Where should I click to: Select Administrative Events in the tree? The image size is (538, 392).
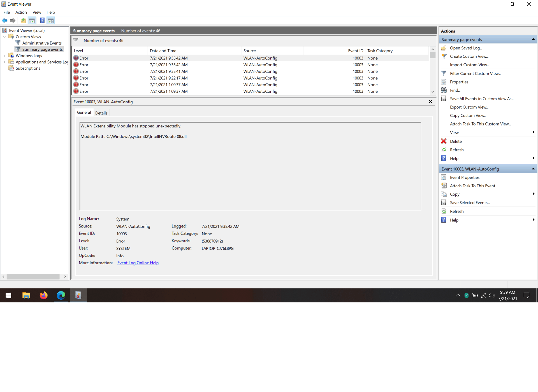tap(42, 43)
